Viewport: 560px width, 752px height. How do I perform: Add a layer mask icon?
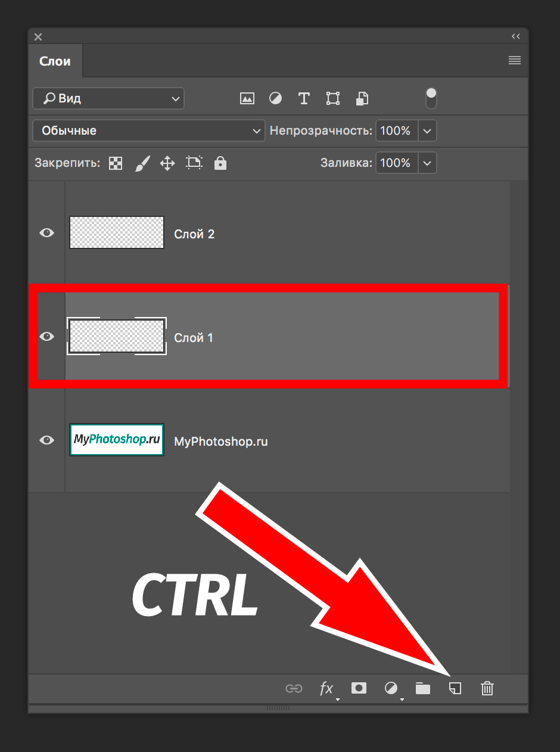coord(359,688)
